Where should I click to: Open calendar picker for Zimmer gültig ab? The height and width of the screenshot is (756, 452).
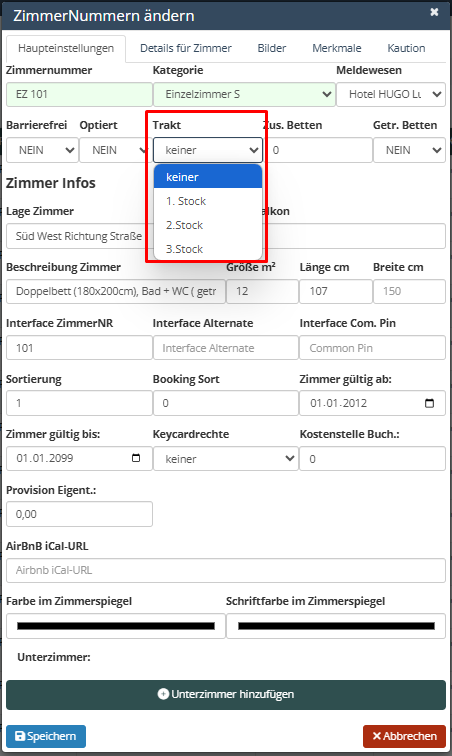[x=429, y=403]
